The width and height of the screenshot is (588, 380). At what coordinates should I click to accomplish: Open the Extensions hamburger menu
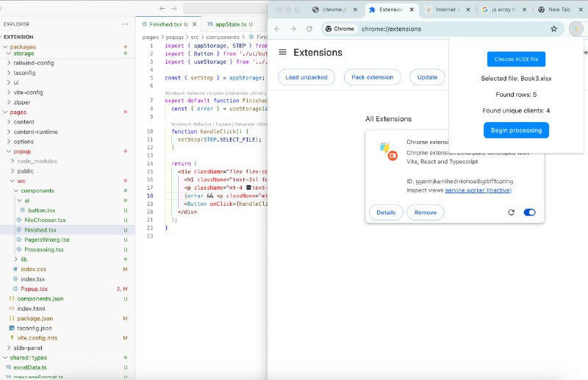[282, 53]
